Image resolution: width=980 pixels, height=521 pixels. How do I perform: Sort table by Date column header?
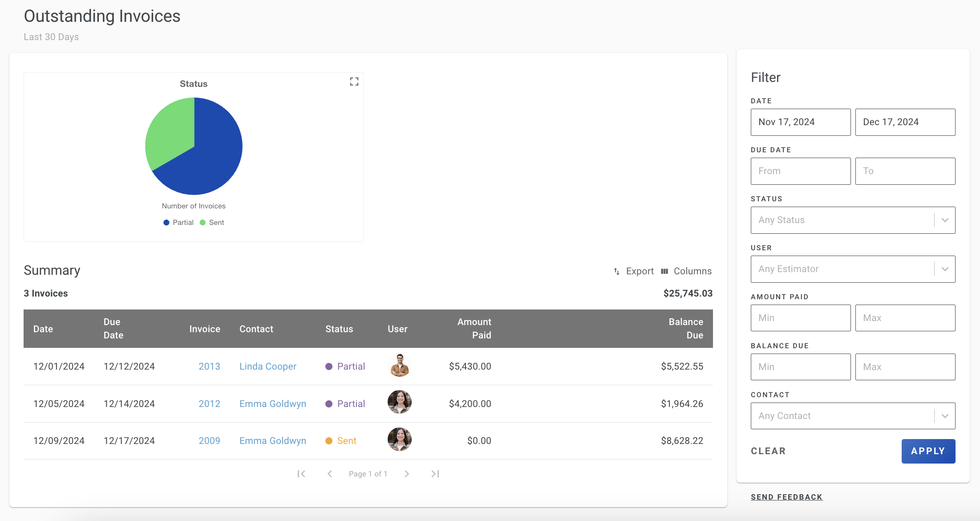(43, 329)
